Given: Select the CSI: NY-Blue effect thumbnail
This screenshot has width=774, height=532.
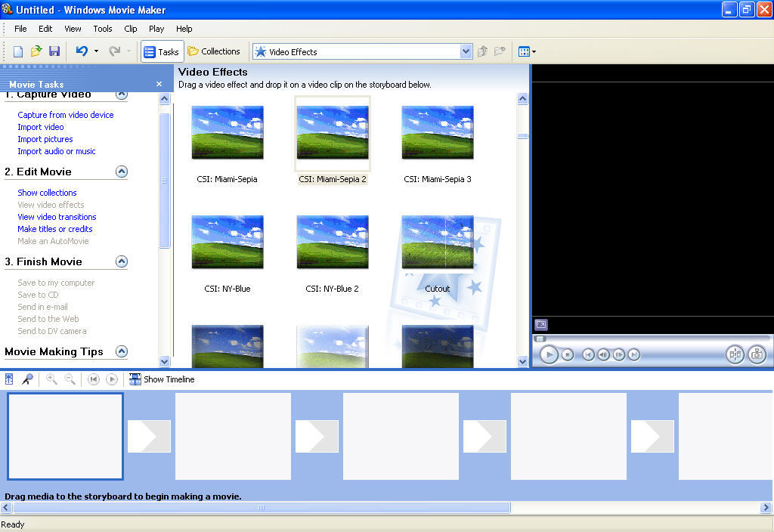Looking at the screenshot, I should [x=228, y=243].
